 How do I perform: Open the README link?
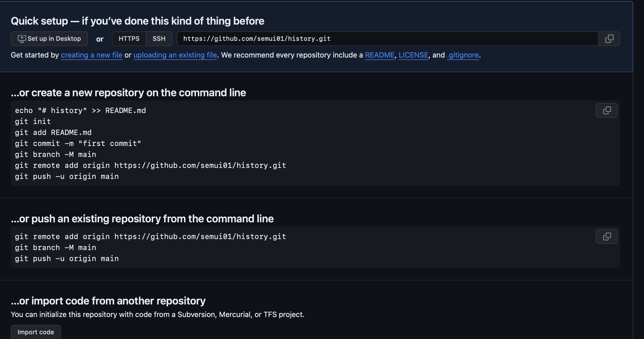click(379, 55)
